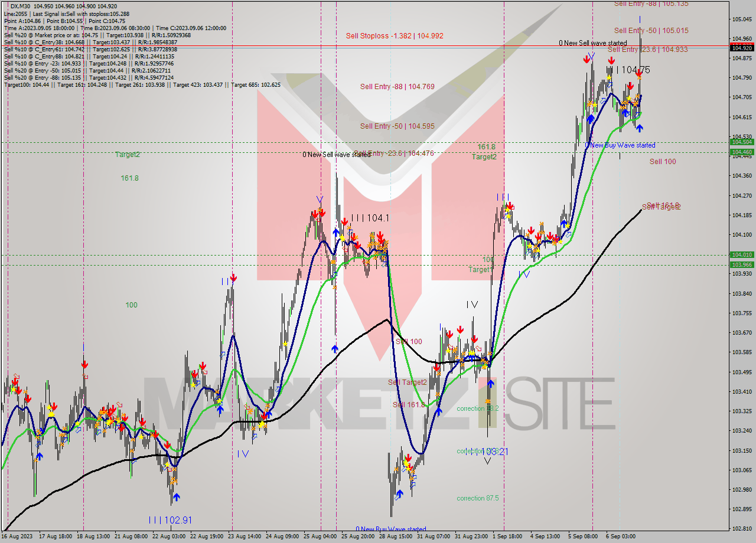Click the 105.045 price axis value

click(742, 19)
